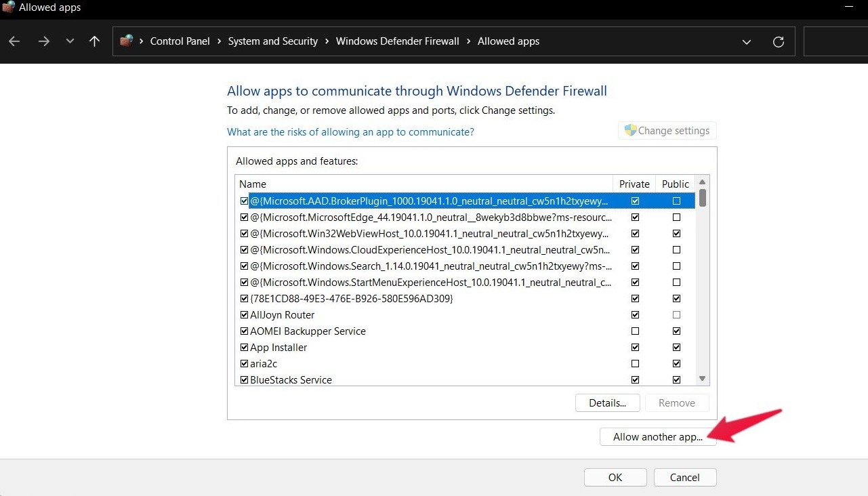Click the list scrollbar down arrow
The height and width of the screenshot is (496, 868).
click(x=703, y=379)
